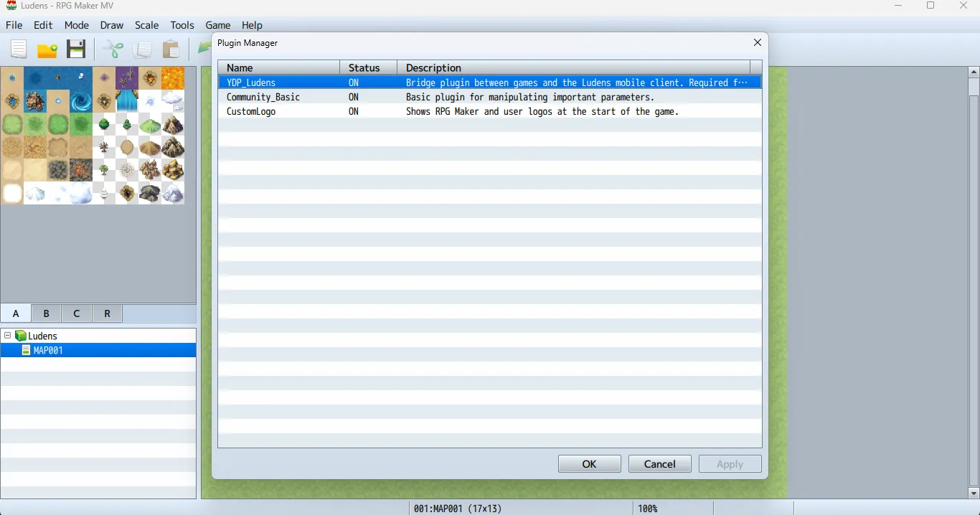Image resolution: width=980 pixels, height=515 pixels.
Task: Select the waterfall tile in the palette
Action: pyautogui.click(x=127, y=101)
